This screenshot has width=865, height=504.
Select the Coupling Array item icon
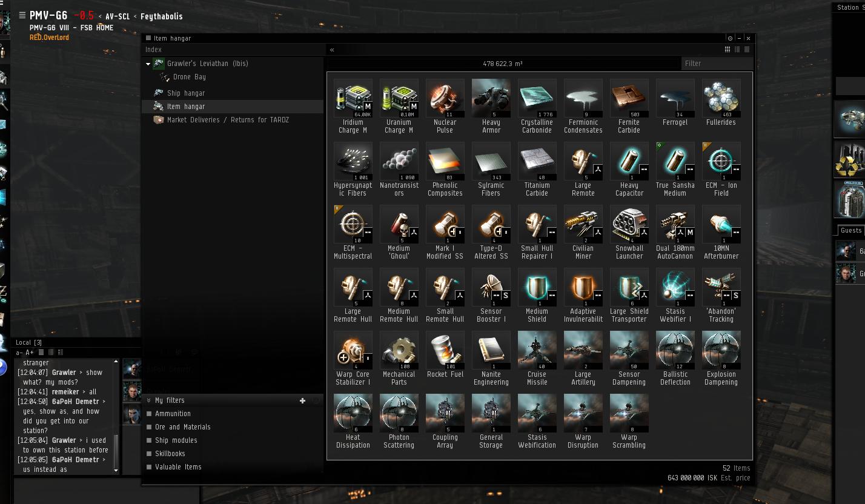(445, 413)
